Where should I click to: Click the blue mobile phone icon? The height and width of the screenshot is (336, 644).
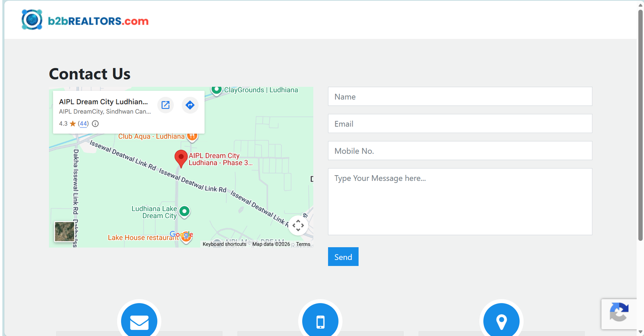click(x=320, y=321)
